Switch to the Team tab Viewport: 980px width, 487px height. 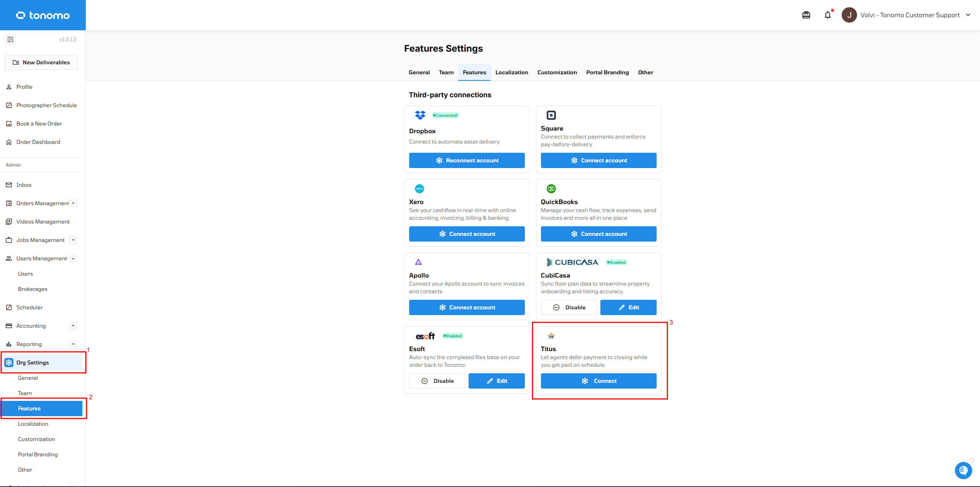coord(446,72)
